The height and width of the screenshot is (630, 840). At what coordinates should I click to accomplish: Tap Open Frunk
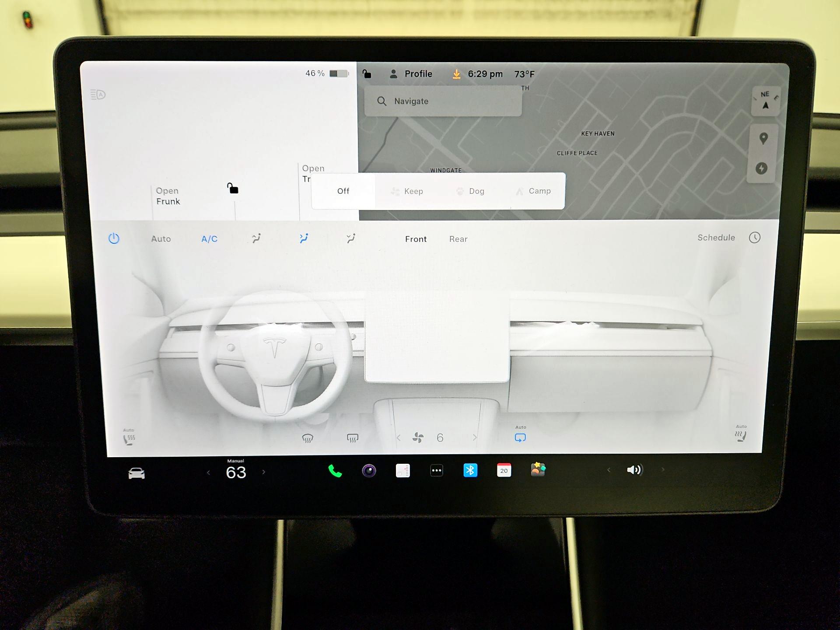point(168,196)
